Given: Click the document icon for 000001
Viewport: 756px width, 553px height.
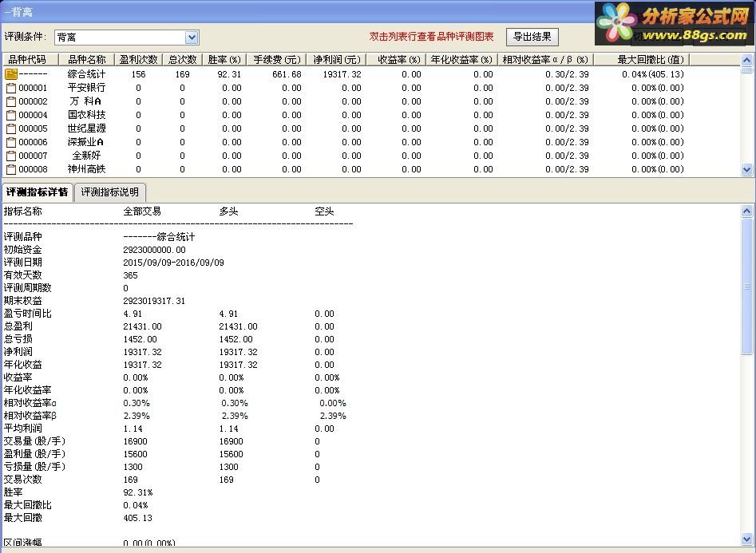Looking at the screenshot, I should [x=11, y=88].
